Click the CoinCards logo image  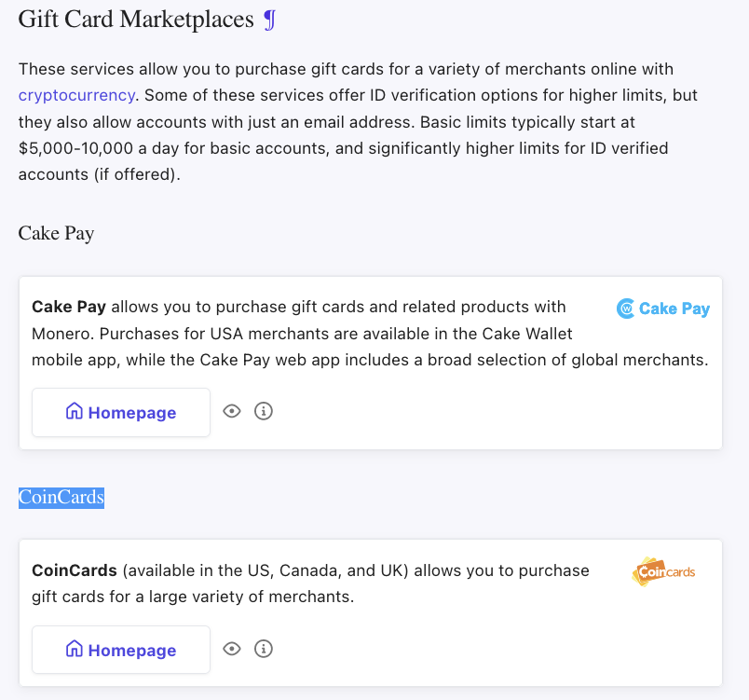click(x=663, y=571)
